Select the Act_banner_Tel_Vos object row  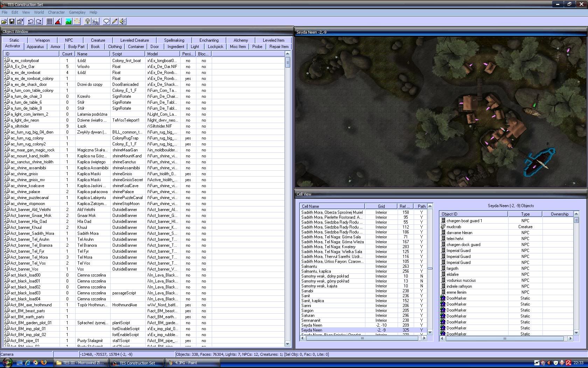144,263
